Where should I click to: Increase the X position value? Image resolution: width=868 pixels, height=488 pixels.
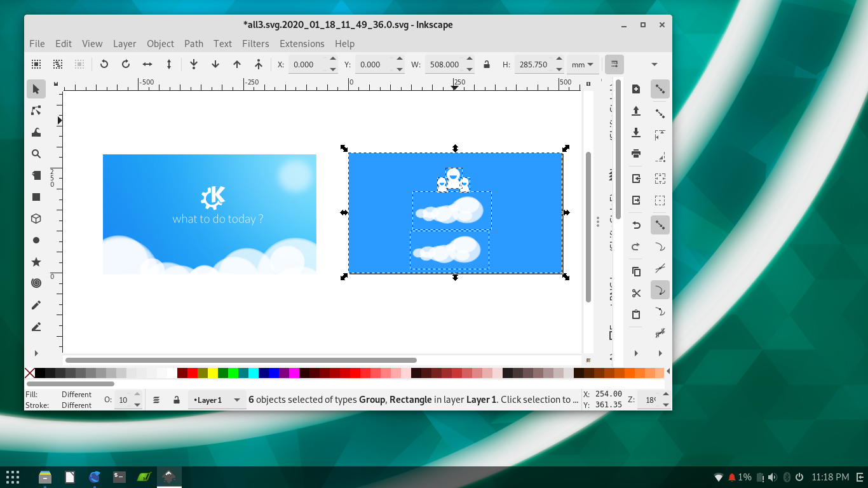pyautogui.click(x=332, y=60)
